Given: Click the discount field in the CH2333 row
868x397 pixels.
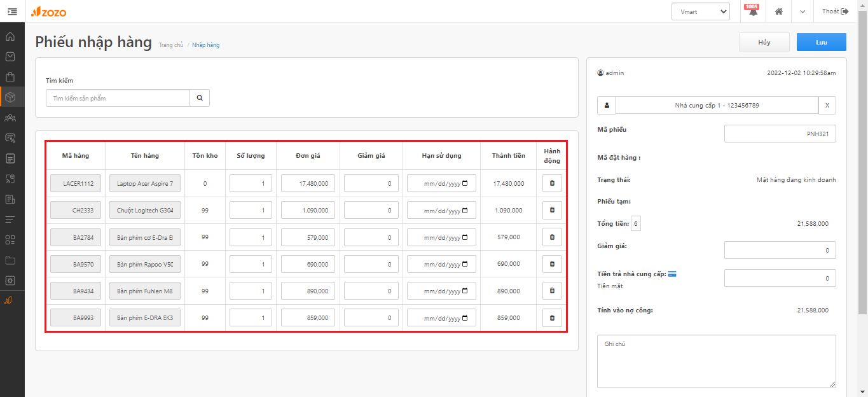Looking at the screenshot, I should (371, 210).
